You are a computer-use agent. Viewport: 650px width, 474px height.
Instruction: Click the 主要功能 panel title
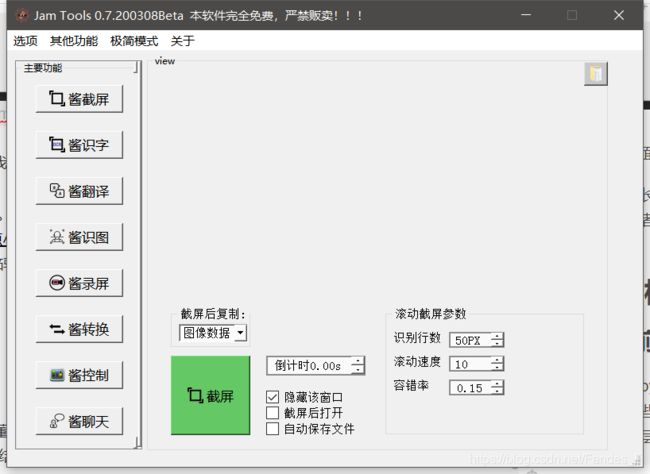(43, 68)
